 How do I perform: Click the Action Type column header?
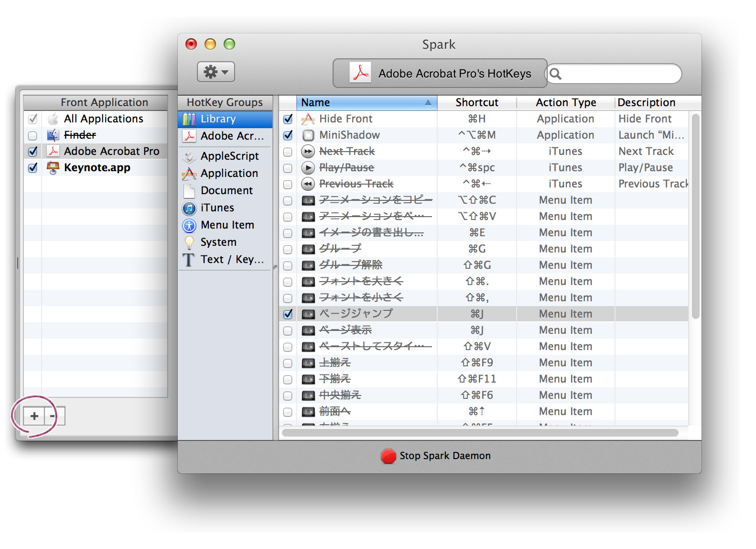click(565, 103)
